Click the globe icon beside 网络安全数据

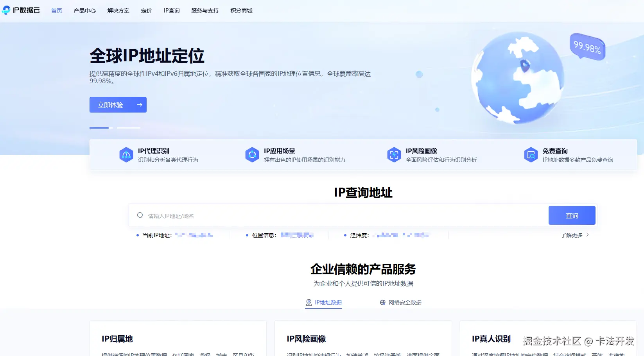click(x=383, y=302)
